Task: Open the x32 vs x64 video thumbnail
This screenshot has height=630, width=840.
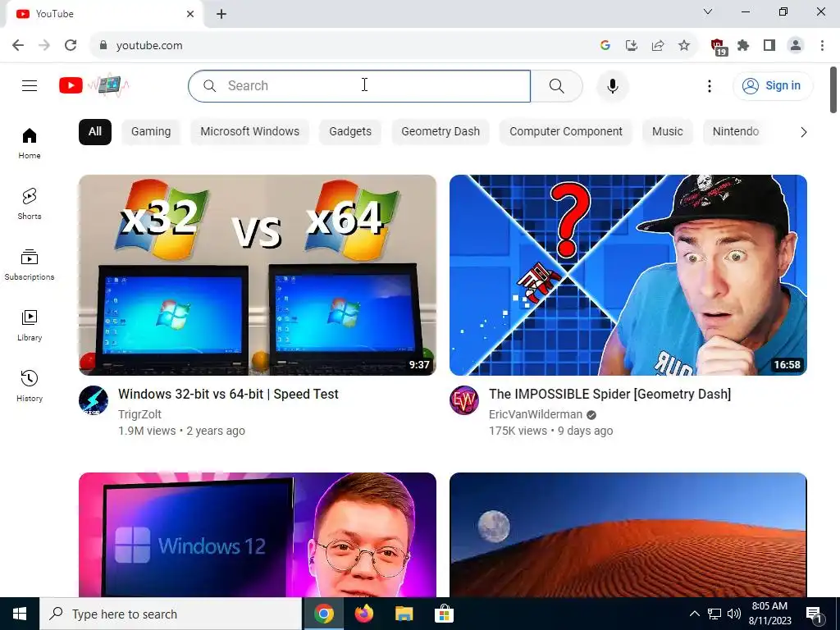Action: [257, 275]
